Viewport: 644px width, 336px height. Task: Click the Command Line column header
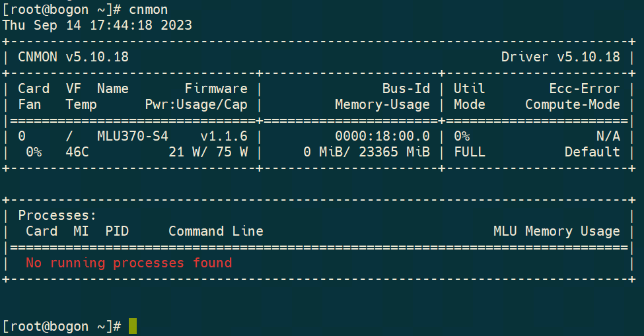point(216,231)
